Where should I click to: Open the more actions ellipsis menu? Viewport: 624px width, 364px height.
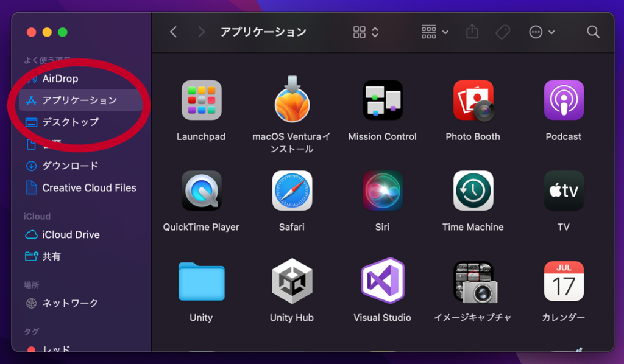tap(542, 32)
